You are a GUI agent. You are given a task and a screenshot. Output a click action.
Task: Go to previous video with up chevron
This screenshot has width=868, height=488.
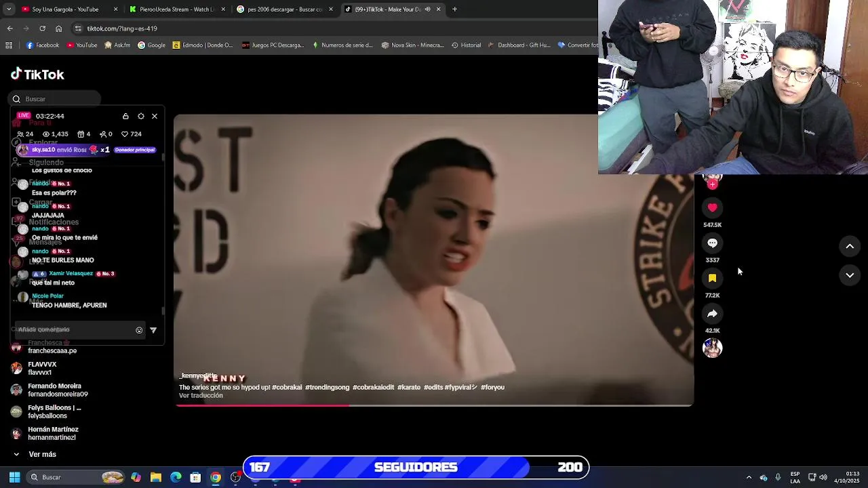850,247
